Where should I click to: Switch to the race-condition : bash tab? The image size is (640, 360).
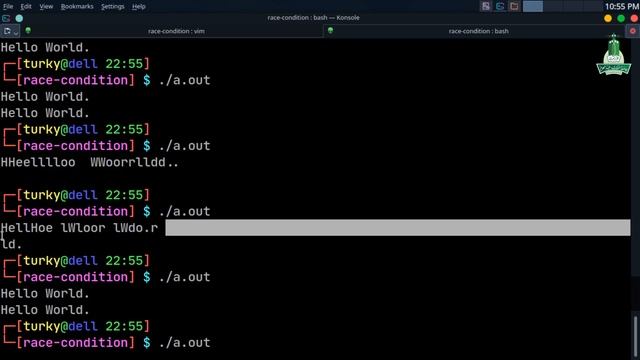click(x=478, y=31)
